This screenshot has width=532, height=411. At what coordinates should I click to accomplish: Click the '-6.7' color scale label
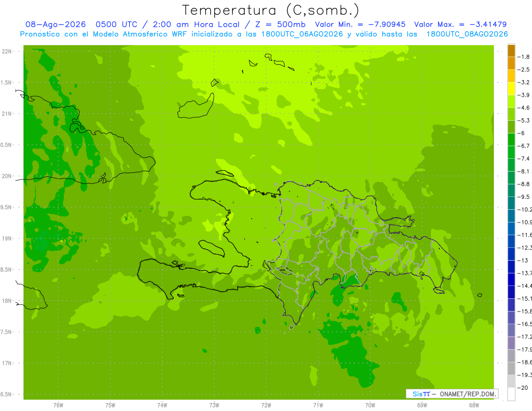[524, 146]
